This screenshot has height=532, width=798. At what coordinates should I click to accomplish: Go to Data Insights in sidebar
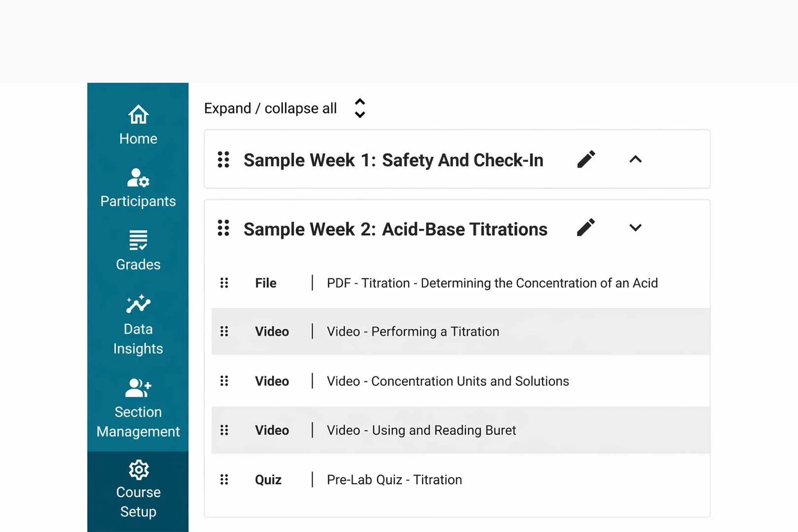tap(138, 339)
